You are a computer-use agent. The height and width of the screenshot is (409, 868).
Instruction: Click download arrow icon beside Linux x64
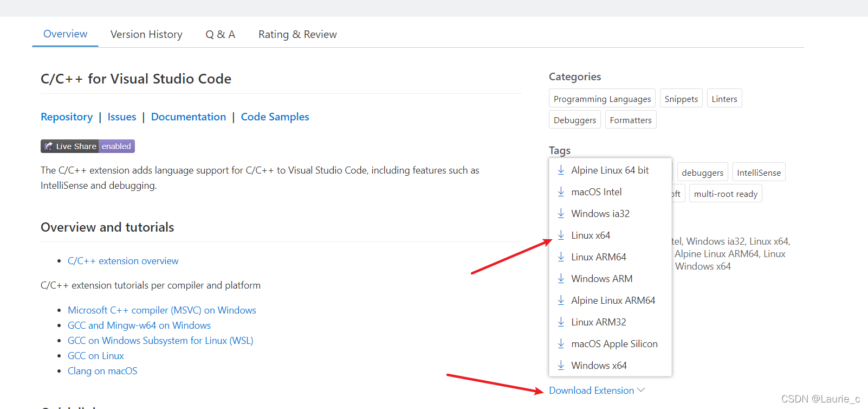pyautogui.click(x=561, y=235)
